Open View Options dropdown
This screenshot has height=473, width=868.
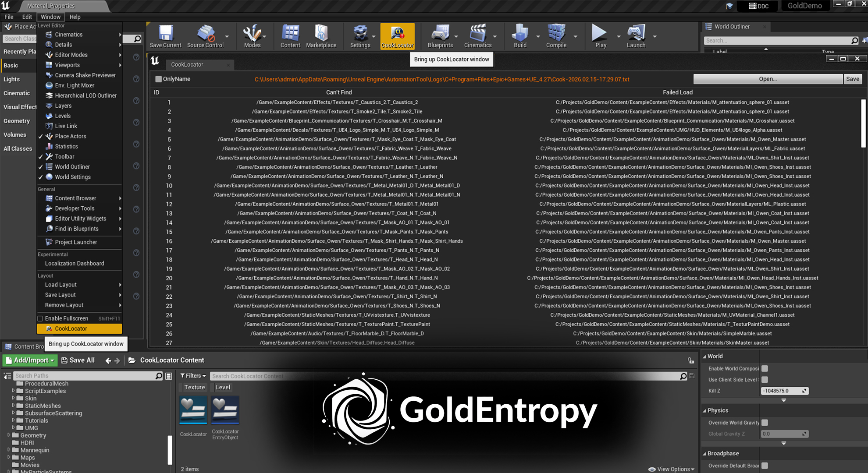(672, 469)
